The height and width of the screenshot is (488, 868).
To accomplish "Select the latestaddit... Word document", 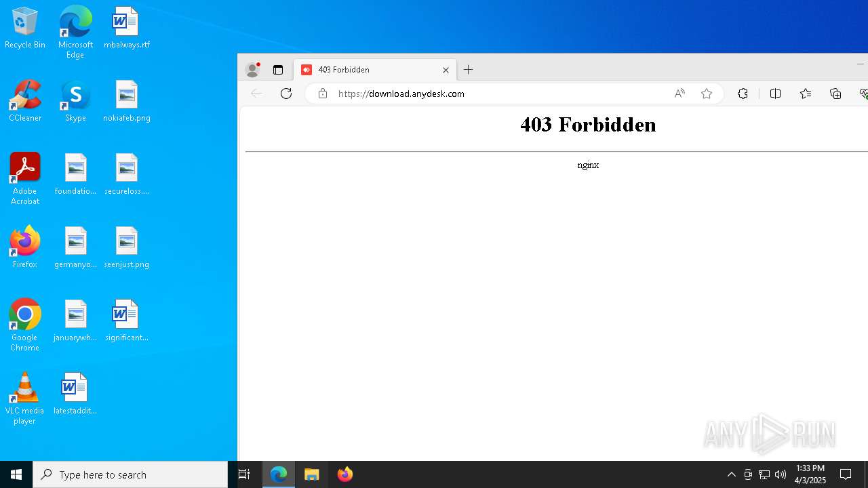I will pos(75,394).
